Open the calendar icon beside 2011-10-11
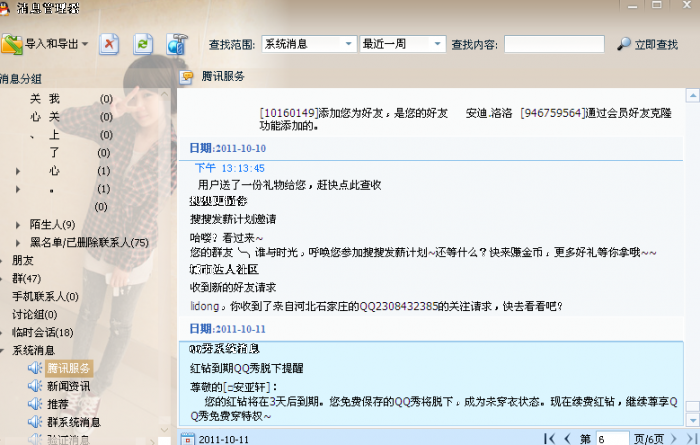 pyautogui.click(x=188, y=439)
